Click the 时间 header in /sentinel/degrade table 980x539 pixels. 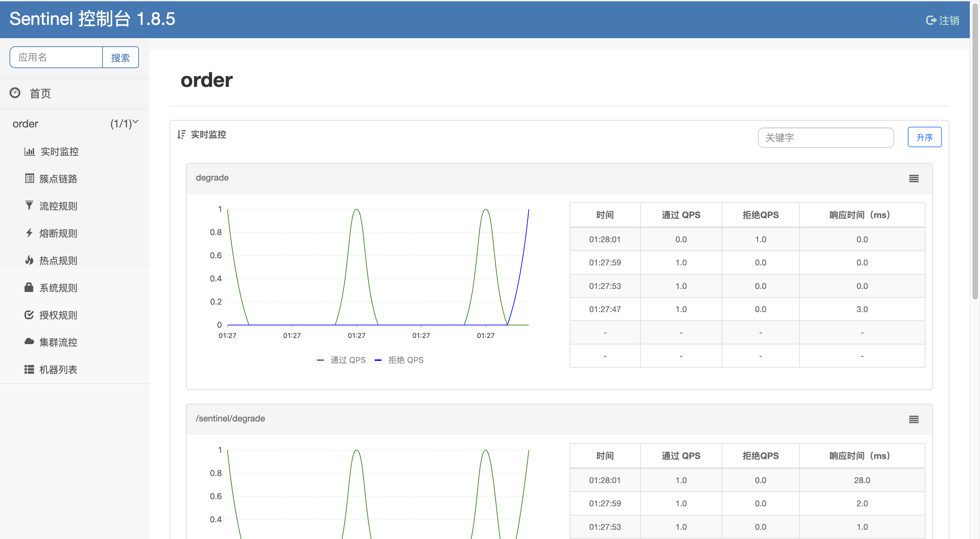pyautogui.click(x=604, y=456)
